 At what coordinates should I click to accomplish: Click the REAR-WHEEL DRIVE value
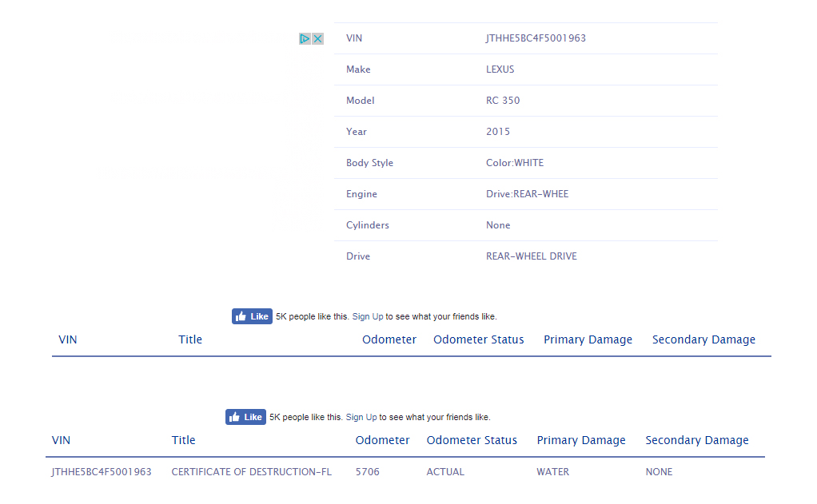click(x=531, y=256)
